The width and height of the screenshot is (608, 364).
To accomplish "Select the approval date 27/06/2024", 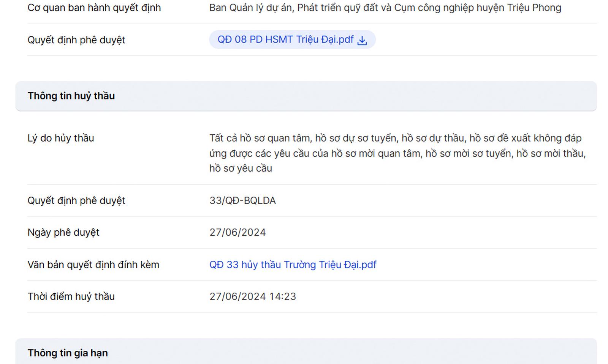I will click(237, 232).
